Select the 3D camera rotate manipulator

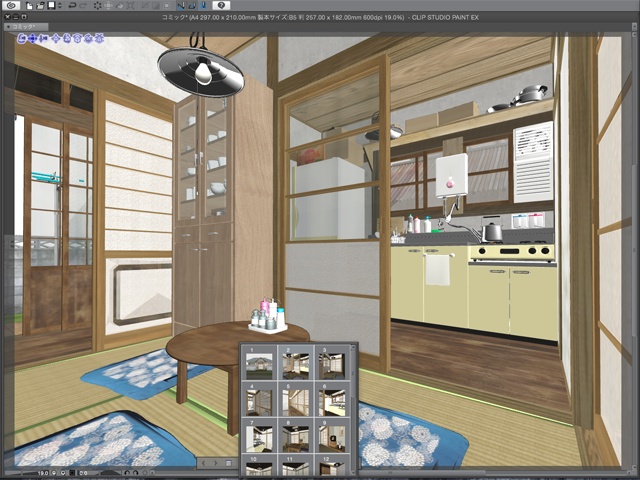tap(21, 38)
